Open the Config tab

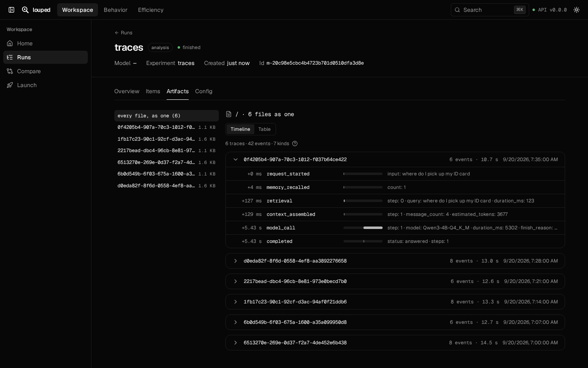click(204, 91)
